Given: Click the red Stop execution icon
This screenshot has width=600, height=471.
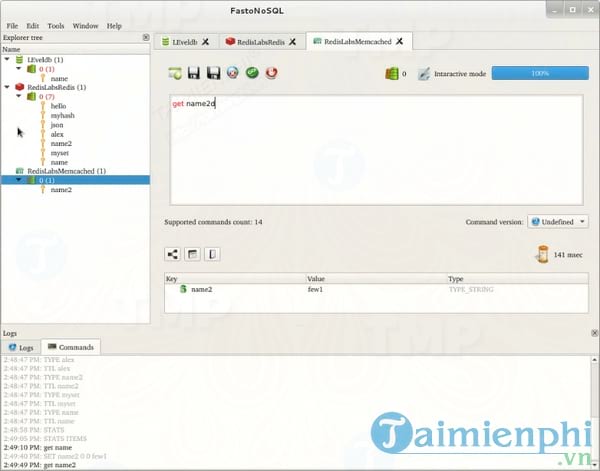Looking at the screenshot, I should [271, 73].
